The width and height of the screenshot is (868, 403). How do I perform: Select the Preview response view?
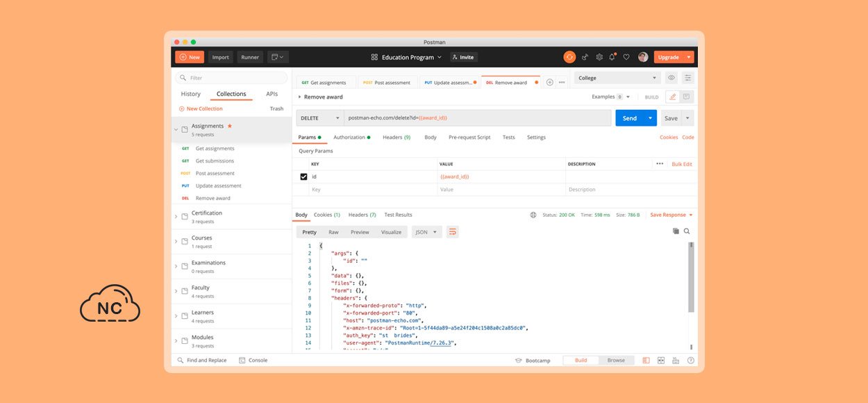click(360, 232)
